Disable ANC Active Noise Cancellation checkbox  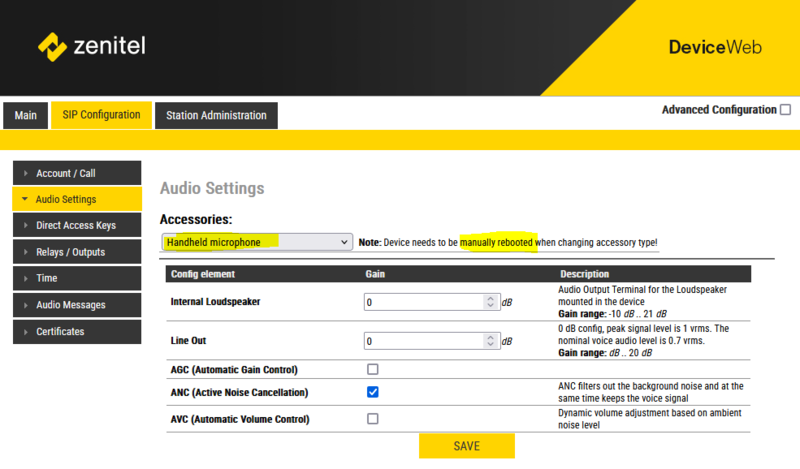pyautogui.click(x=373, y=392)
